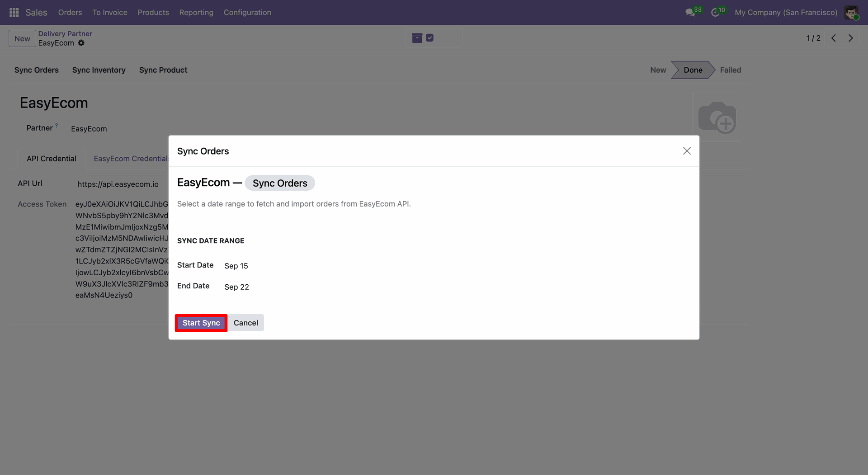Open the messages chat bubble icon

coord(690,12)
